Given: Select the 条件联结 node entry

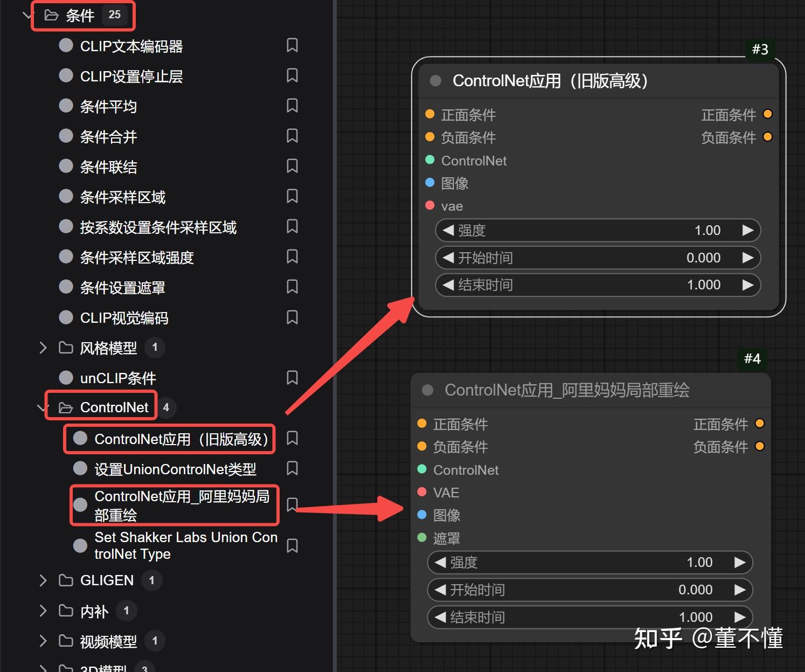Looking at the screenshot, I should (108, 167).
